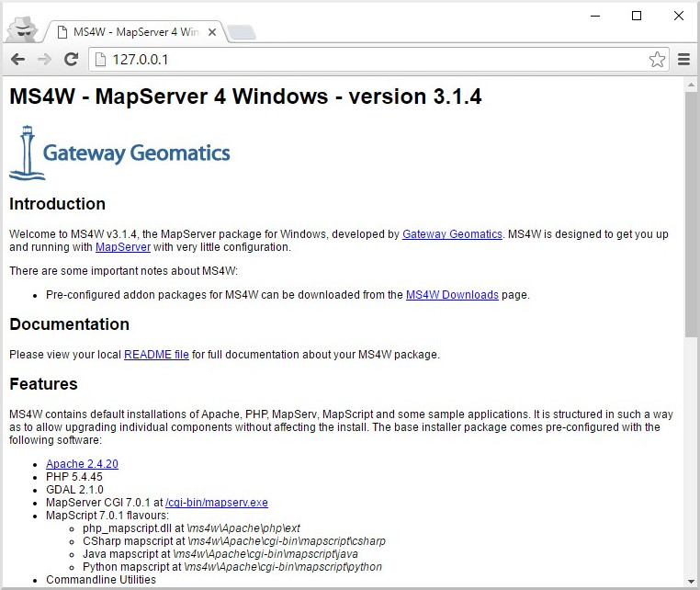
Task: Click the 'Introduction' heading
Action: [57, 204]
